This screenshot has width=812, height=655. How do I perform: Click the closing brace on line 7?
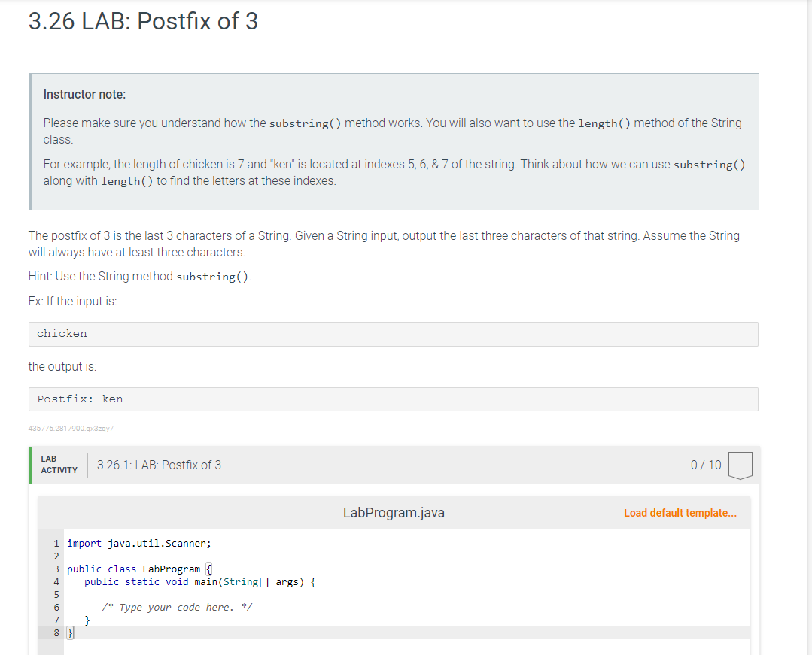point(88,620)
